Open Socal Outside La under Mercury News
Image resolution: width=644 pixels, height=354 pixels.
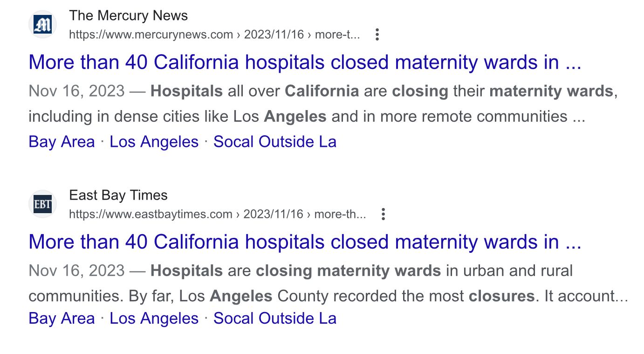coord(275,142)
